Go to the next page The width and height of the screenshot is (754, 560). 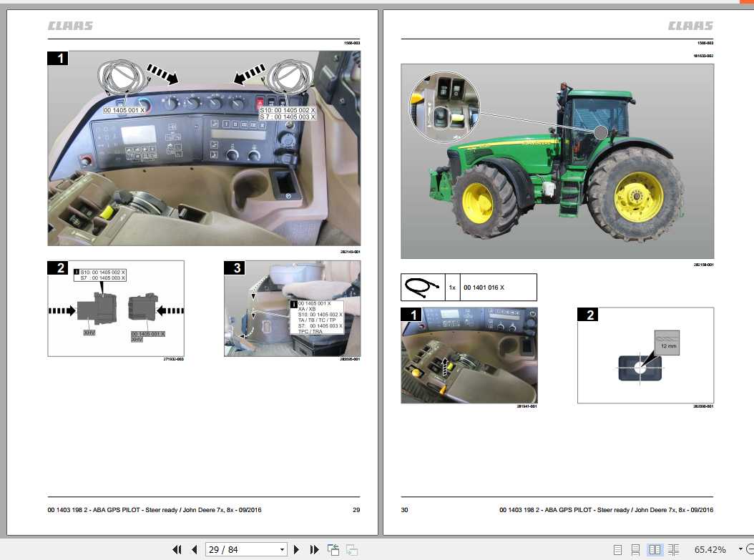pyautogui.click(x=296, y=549)
